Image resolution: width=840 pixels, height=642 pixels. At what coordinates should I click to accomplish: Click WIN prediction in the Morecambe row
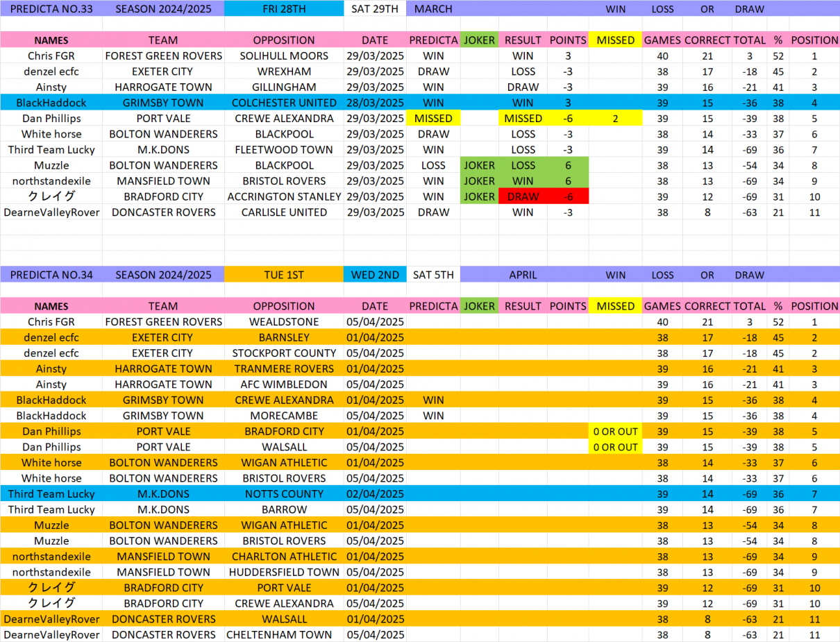[x=433, y=416]
